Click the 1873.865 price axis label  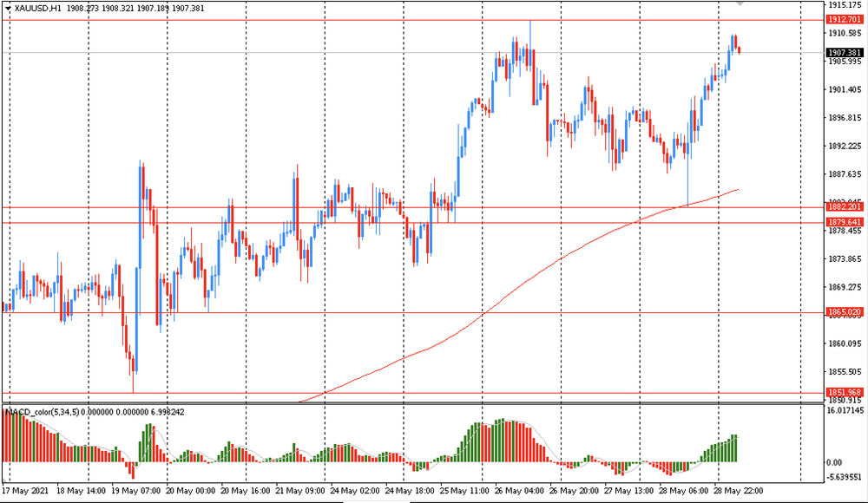coord(845,259)
